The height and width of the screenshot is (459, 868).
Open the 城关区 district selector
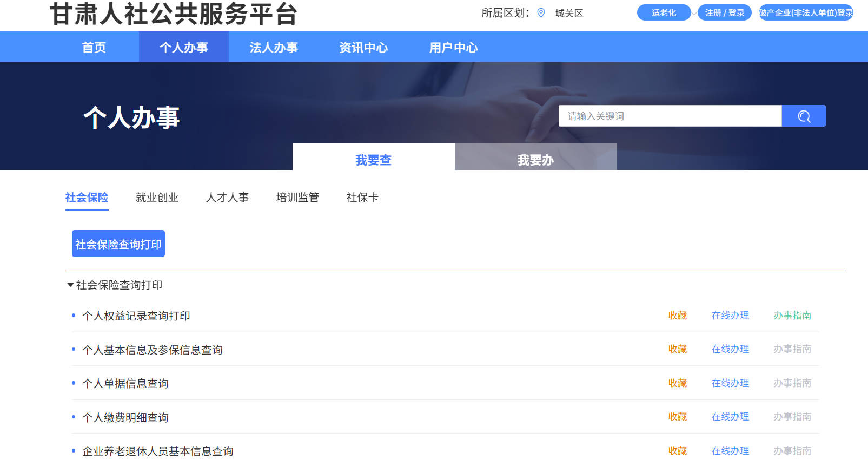tap(569, 14)
